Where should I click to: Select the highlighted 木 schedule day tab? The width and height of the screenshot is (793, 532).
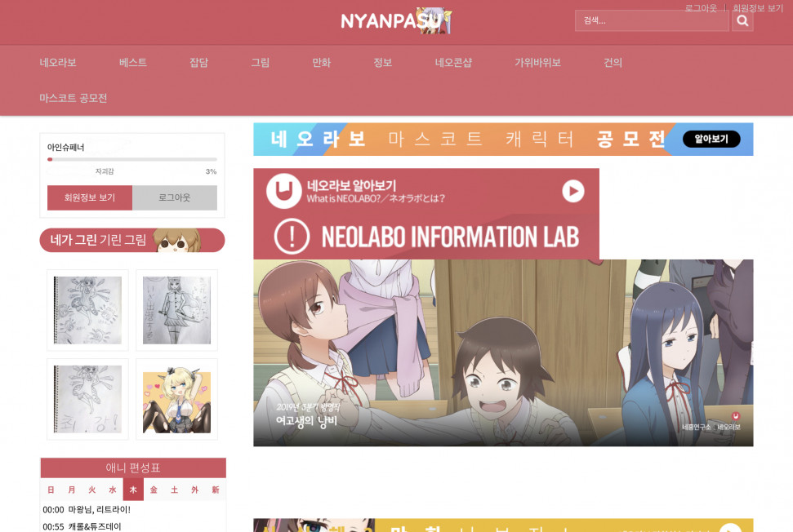pos(133,490)
